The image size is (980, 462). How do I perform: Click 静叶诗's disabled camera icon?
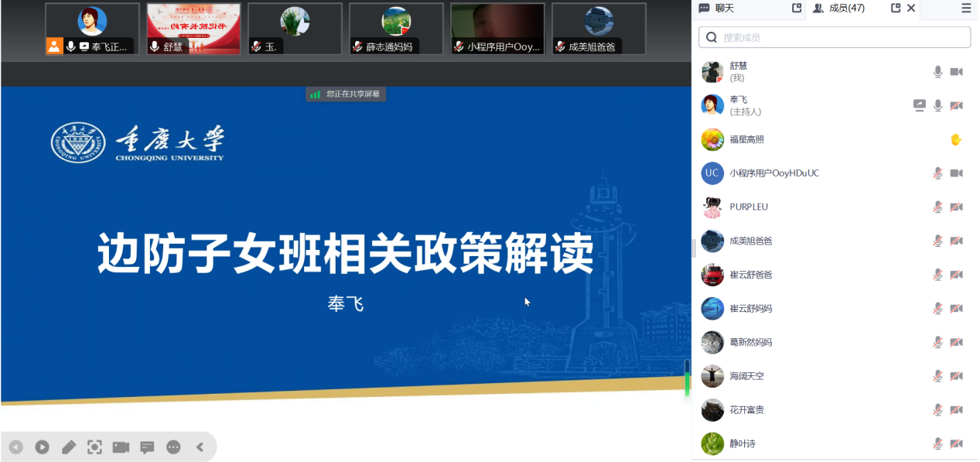pos(956,443)
